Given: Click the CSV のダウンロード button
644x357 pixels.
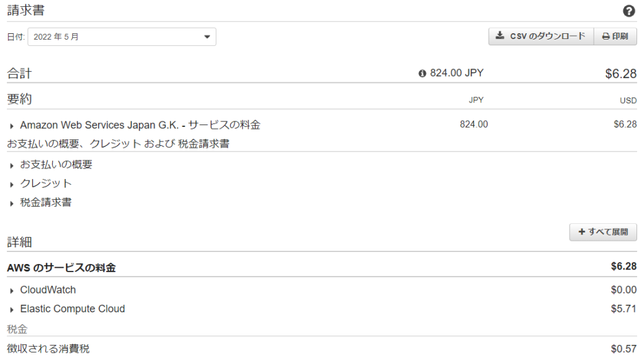Looking at the screenshot, I should 541,36.
